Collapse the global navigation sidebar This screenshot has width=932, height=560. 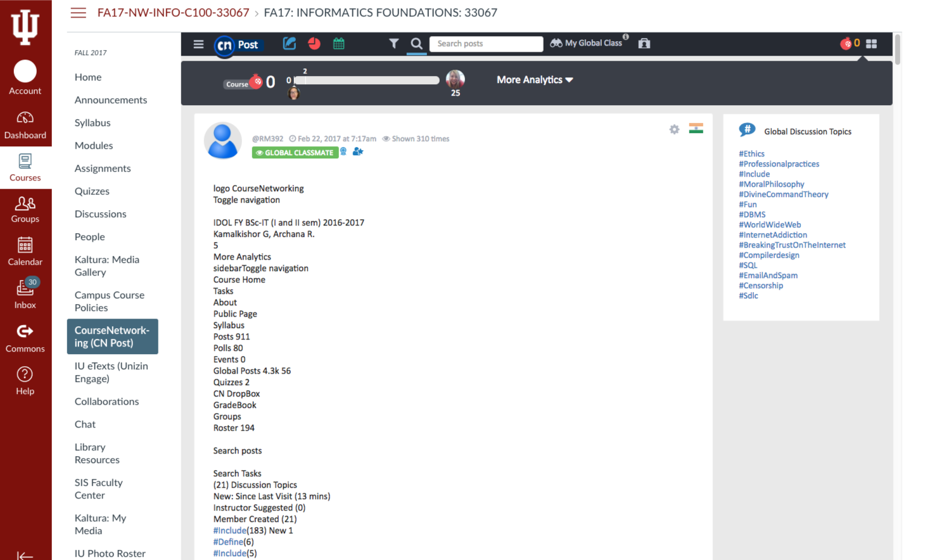tap(25, 555)
